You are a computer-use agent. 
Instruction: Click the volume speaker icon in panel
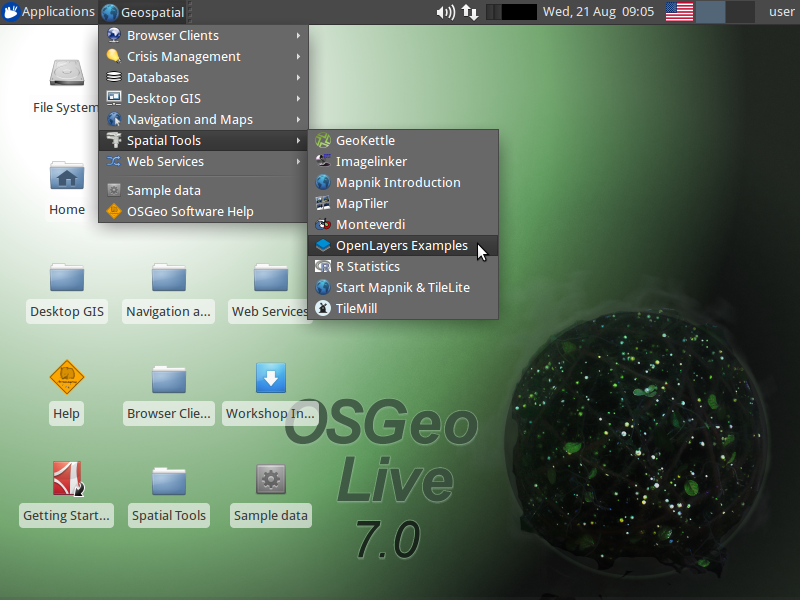[x=446, y=12]
